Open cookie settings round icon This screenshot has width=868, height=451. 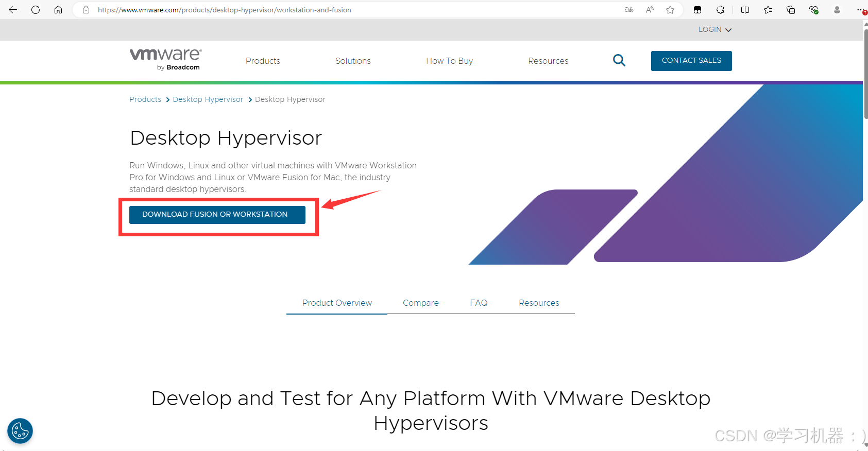pos(20,431)
